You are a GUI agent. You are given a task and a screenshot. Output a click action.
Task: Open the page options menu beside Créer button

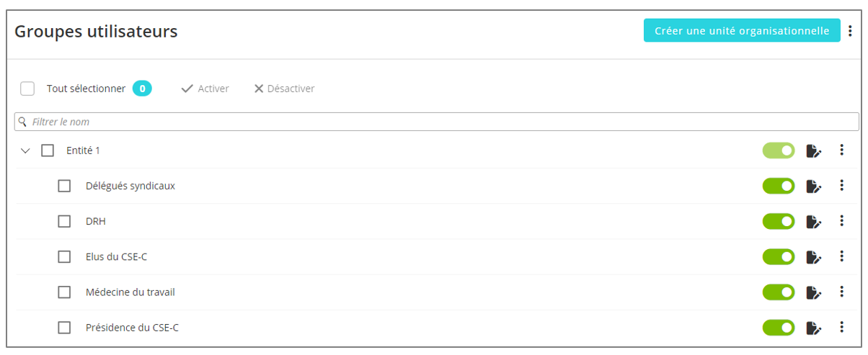pyautogui.click(x=850, y=30)
